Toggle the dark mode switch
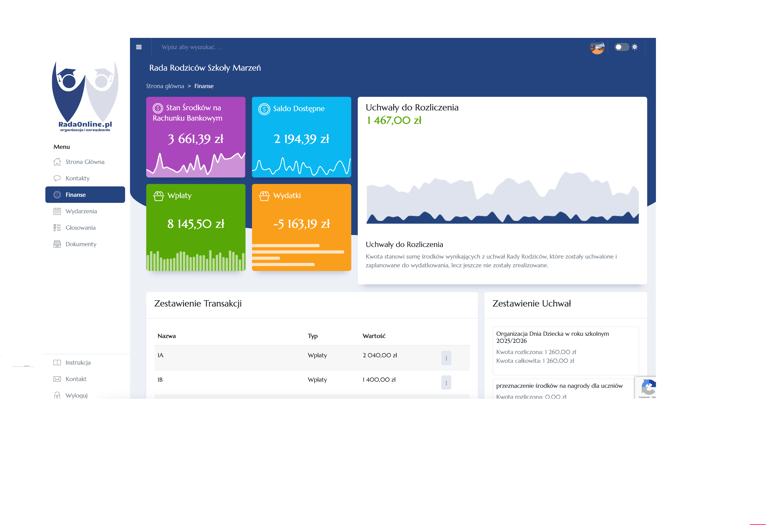768x525 pixels. point(622,47)
